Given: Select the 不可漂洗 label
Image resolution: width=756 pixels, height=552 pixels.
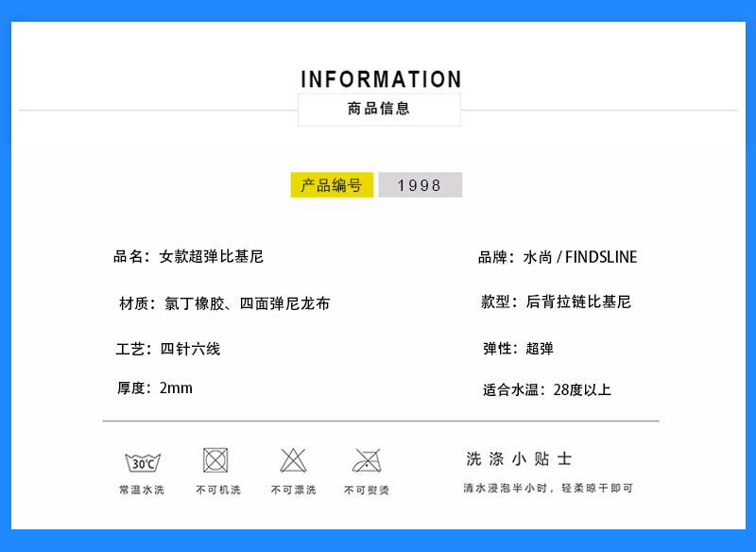Looking at the screenshot, I should [x=293, y=490].
